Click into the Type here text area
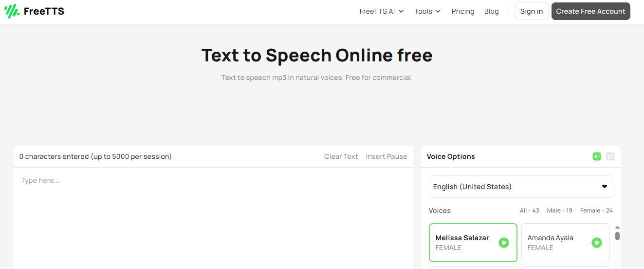 click(x=213, y=218)
